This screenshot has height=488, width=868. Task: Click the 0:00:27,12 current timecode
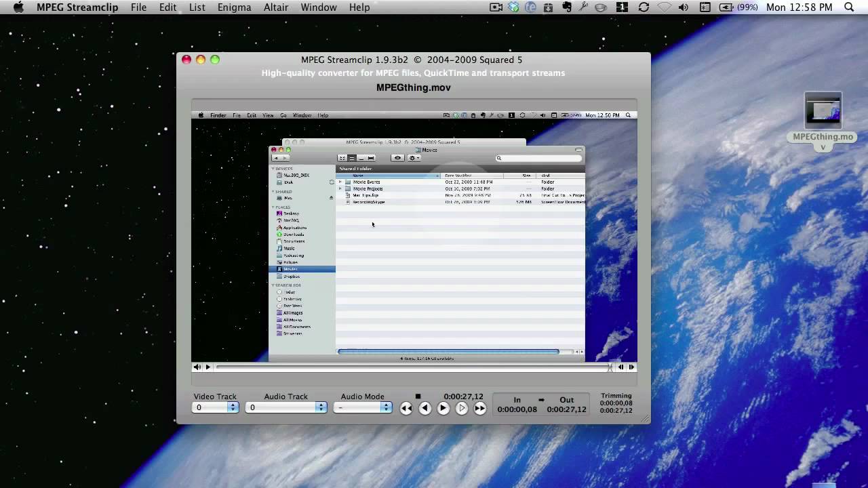click(464, 396)
